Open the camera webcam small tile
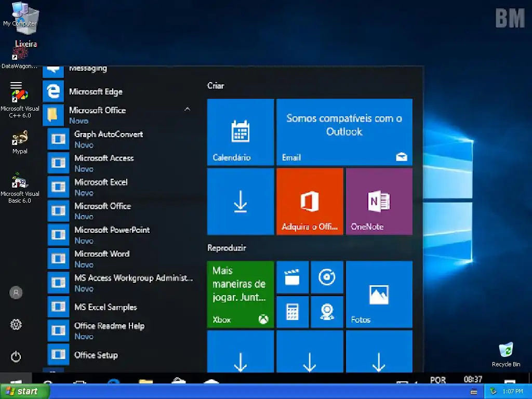 click(x=327, y=312)
